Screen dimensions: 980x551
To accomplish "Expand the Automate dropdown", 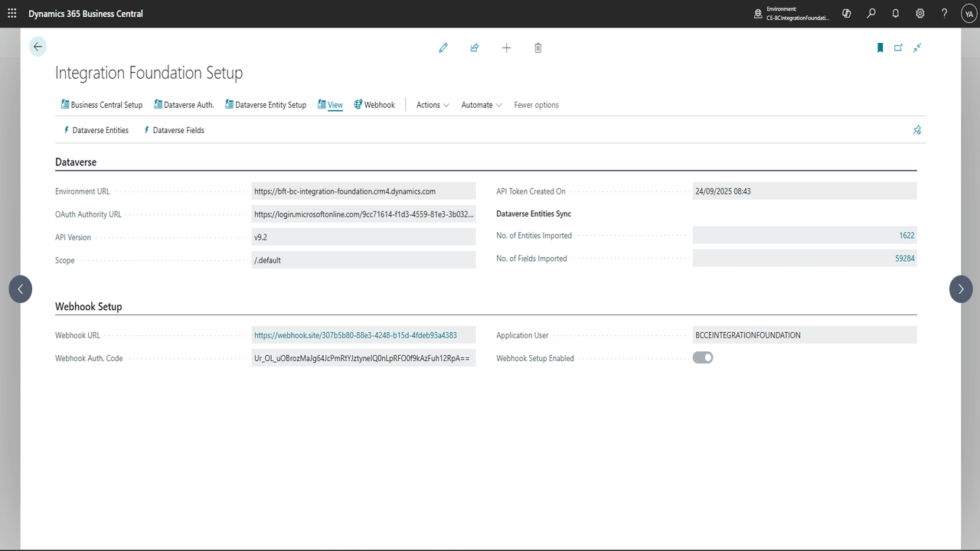I will point(482,105).
